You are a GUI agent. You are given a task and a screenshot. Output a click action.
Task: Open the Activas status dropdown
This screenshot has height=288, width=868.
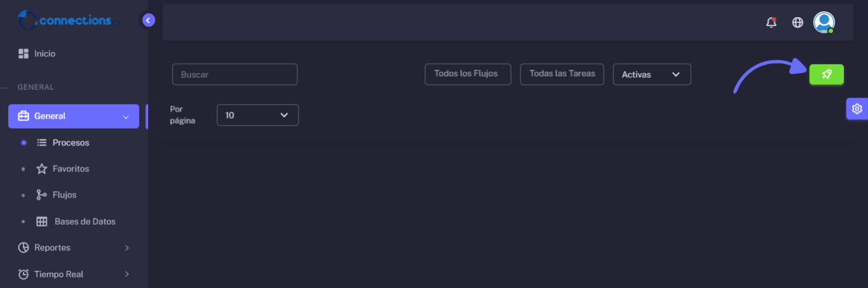(651, 74)
